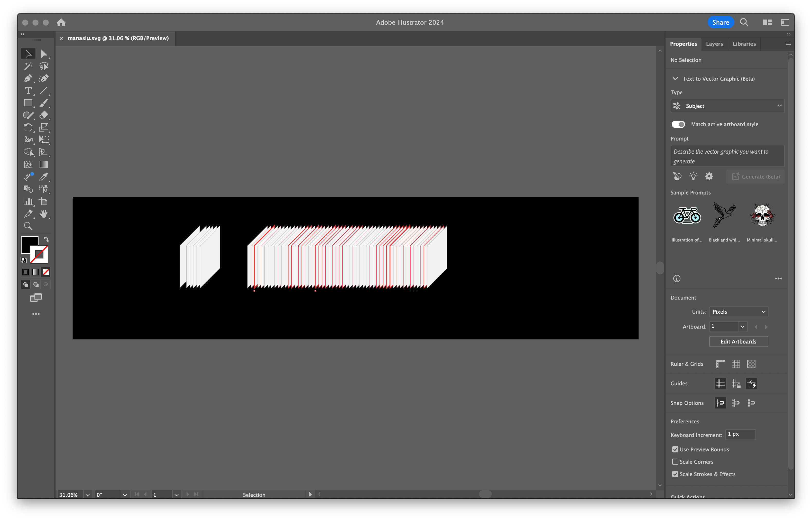Choose the Hand tool

pos(43,213)
